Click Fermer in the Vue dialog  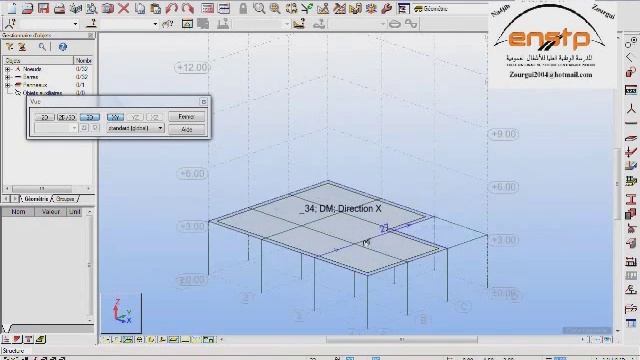coord(187,117)
